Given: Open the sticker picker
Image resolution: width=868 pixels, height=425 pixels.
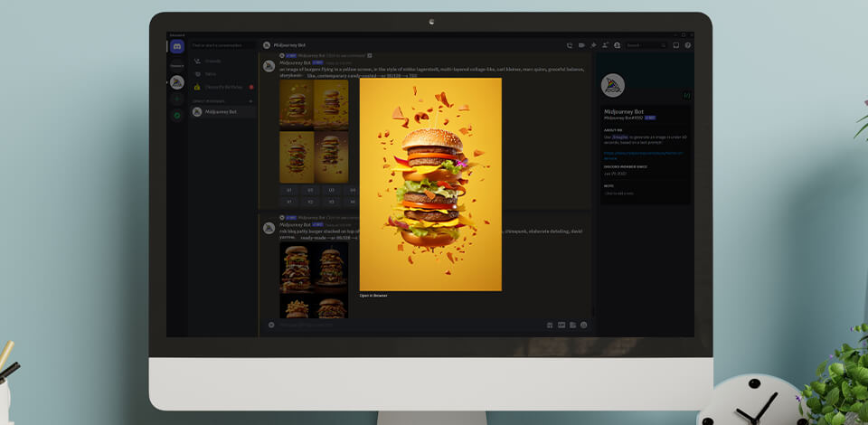Looking at the screenshot, I should click(x=572, y=325).
